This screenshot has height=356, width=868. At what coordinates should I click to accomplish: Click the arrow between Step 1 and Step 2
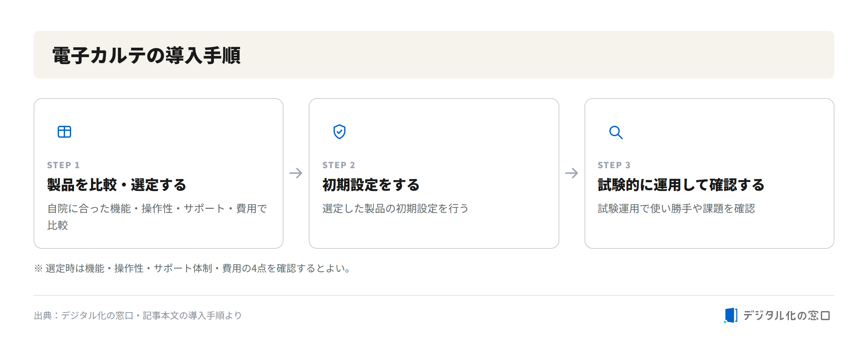(x=296, y=173)
